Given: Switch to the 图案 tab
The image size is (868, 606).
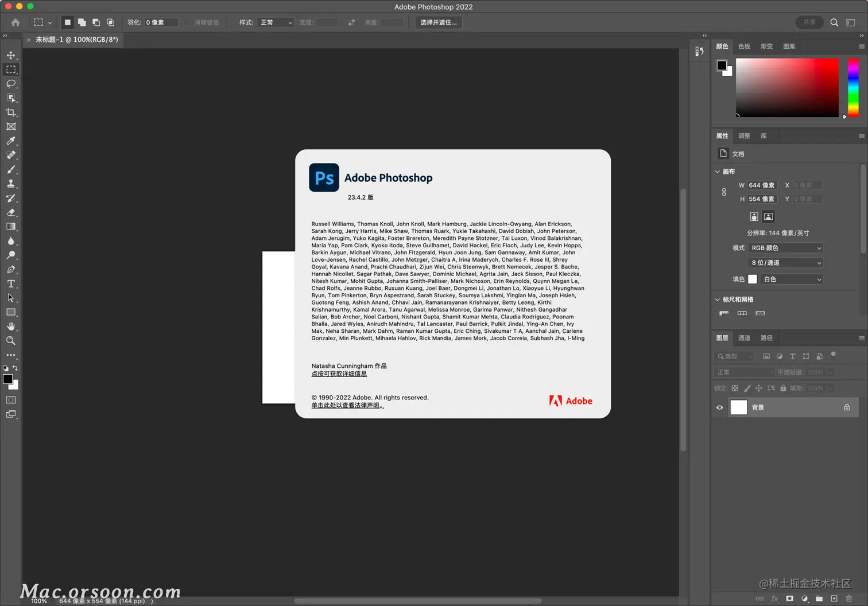Looking at the screenshot, I should coord(789,46).
